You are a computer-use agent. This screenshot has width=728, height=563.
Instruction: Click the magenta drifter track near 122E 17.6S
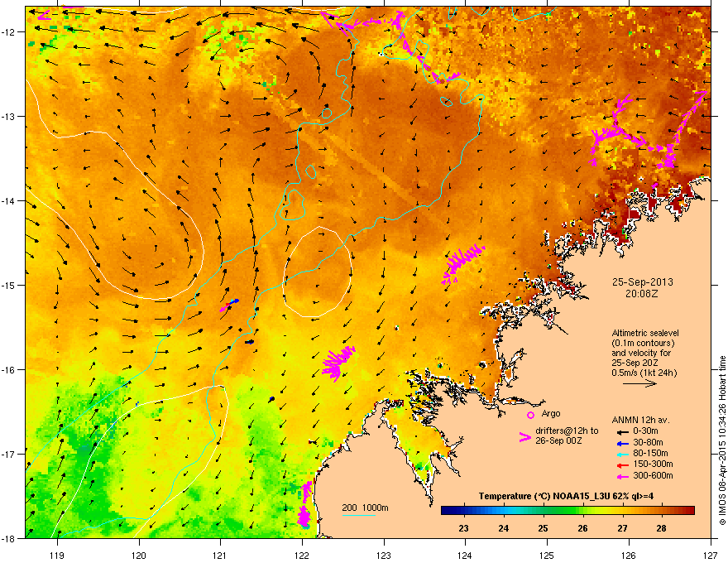point(304,504)
